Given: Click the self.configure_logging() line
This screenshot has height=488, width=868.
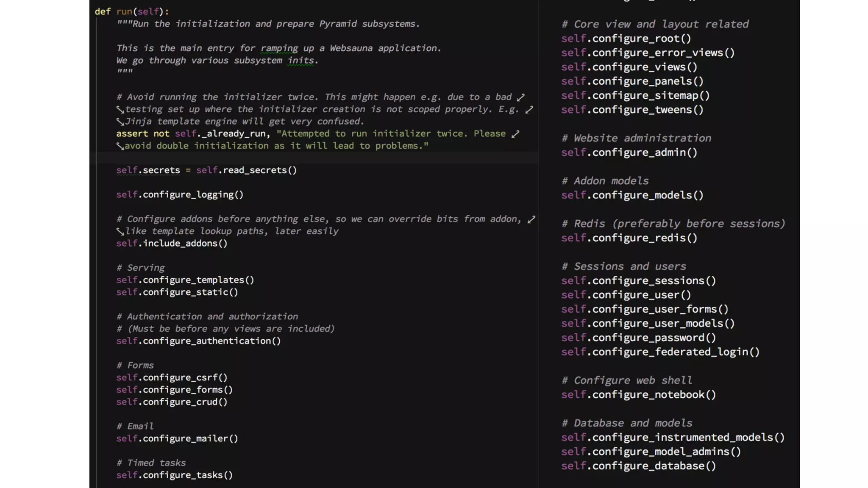Looking at the screenshot, I should 180,195.
